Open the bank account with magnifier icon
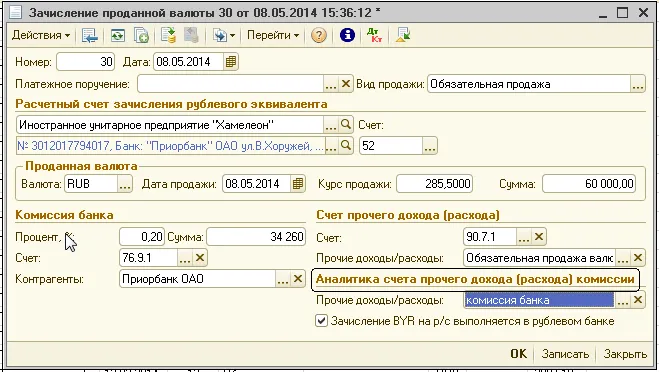This screenshot has width=659, height=372. (x=345, y=146)
